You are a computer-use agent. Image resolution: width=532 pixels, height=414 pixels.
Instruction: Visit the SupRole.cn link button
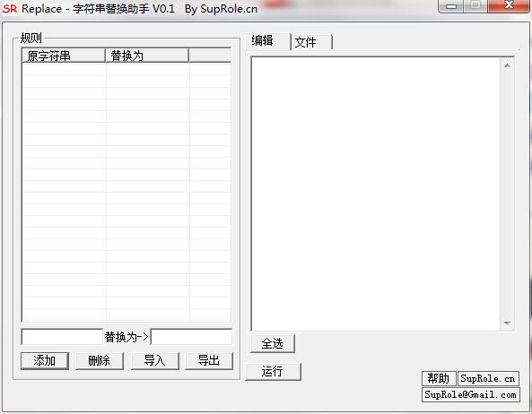488,378
